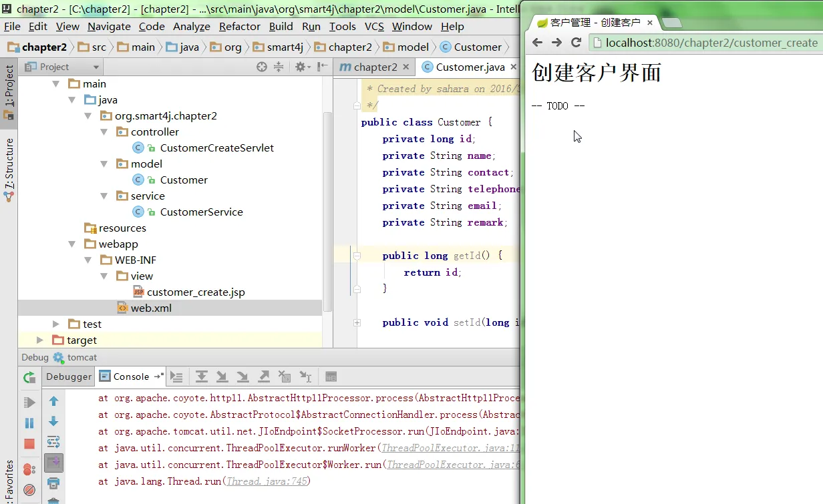Click the Print console output icon

(53, 483)
